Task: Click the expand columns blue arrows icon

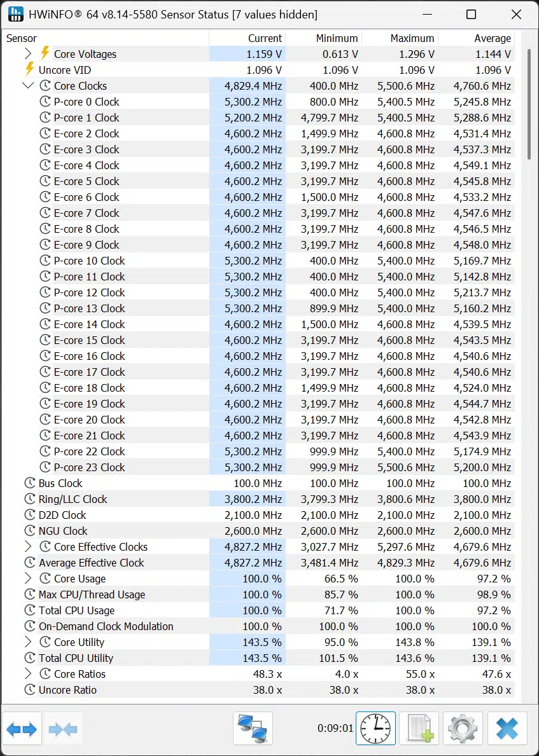Action: point(22,729)
